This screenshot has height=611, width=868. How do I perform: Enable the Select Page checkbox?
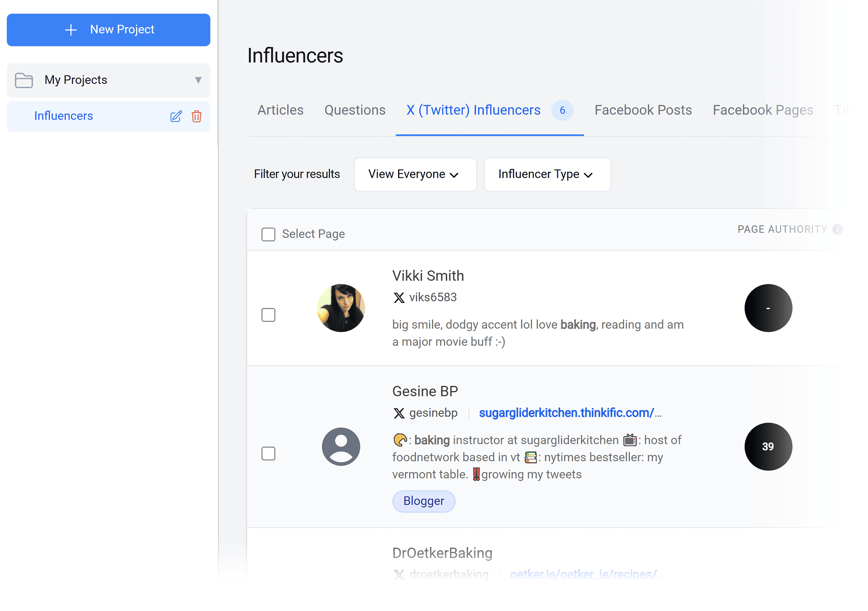tap(268, 234)
